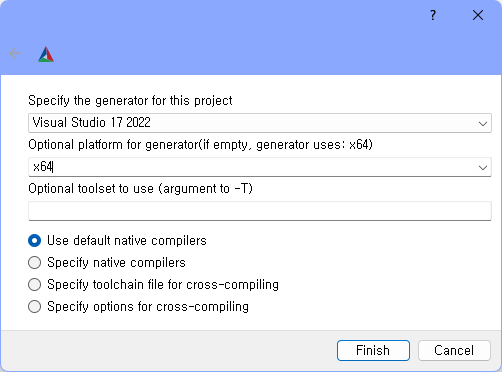Click the 'Specify the generator for this project' label
This screenshot has width=502, height=372.
tap(130, 101)
